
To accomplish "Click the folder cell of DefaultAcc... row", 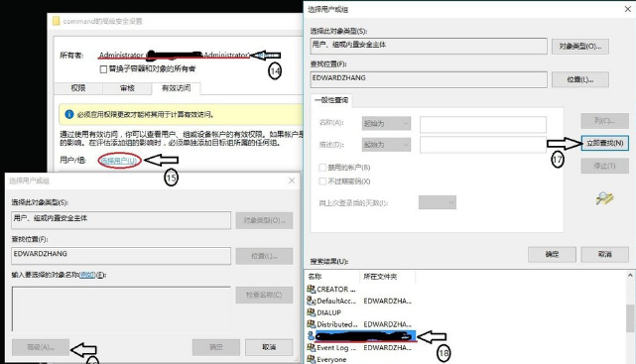I will pyautogui.click(x=388, y=301).
